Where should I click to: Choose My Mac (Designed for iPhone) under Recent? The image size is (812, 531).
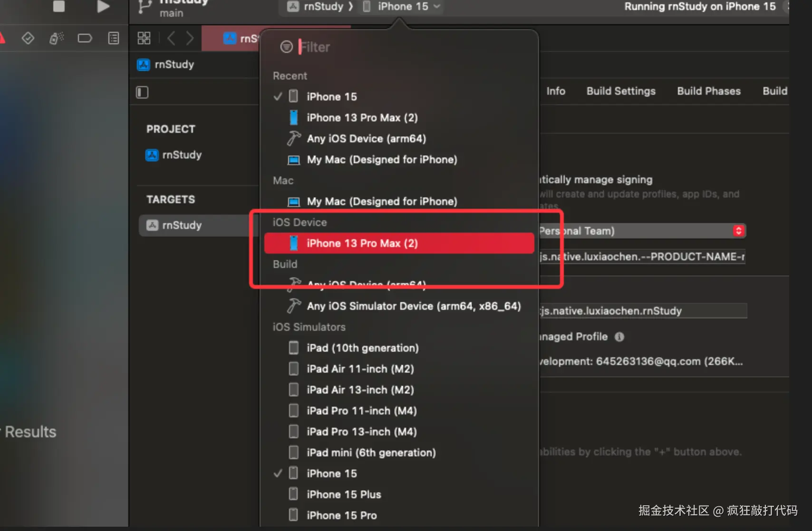[x=399, y=159]
